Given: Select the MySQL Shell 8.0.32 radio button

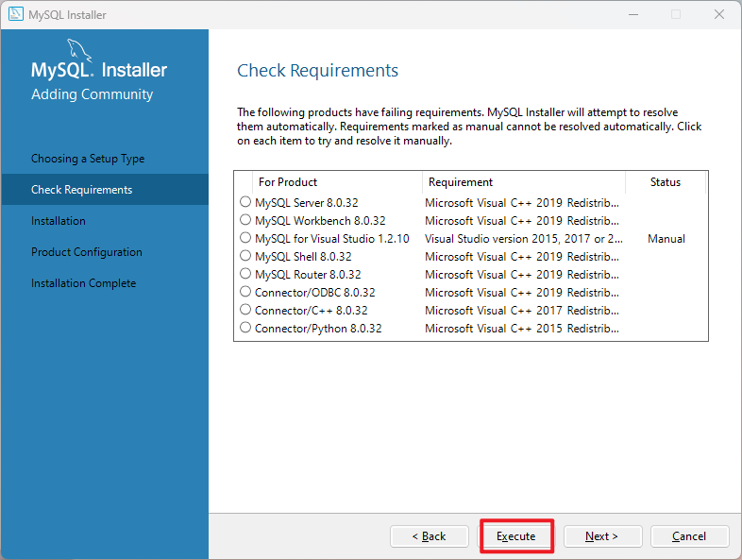Looking at the screenshot, I should 245,256.
